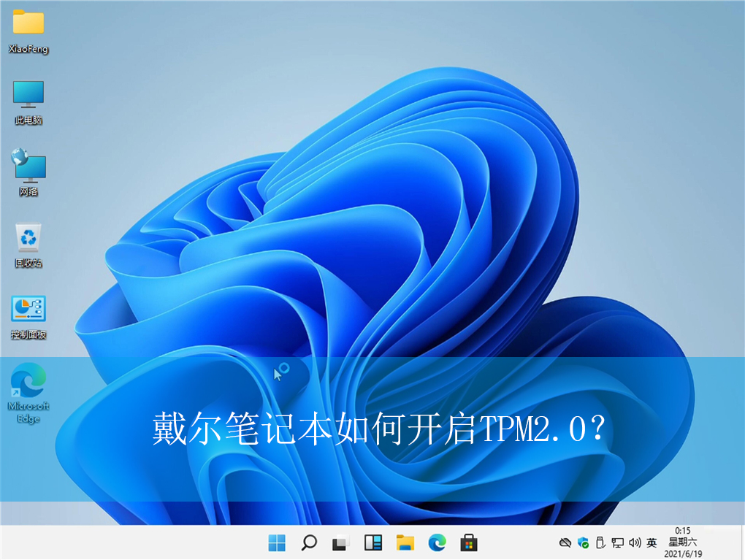Open the XiaoFeng folder on the desktop
The height and width of the screenshot is (560, 745).
pyautogui.click(x=28, y=29)
